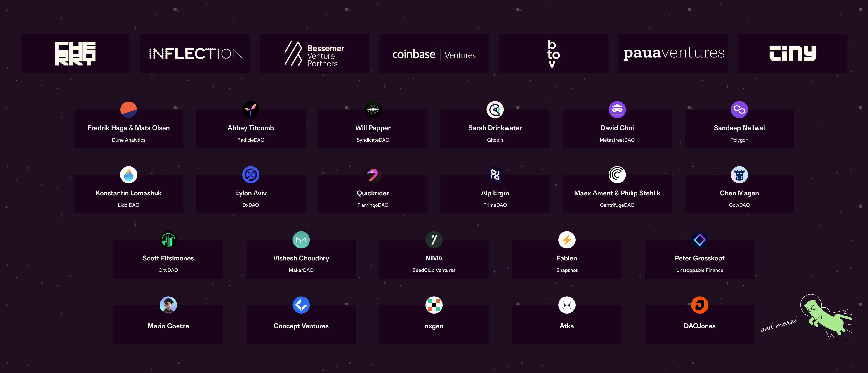Click the name Fredrik Haga & Mats Olsen

tap(129, 128)
